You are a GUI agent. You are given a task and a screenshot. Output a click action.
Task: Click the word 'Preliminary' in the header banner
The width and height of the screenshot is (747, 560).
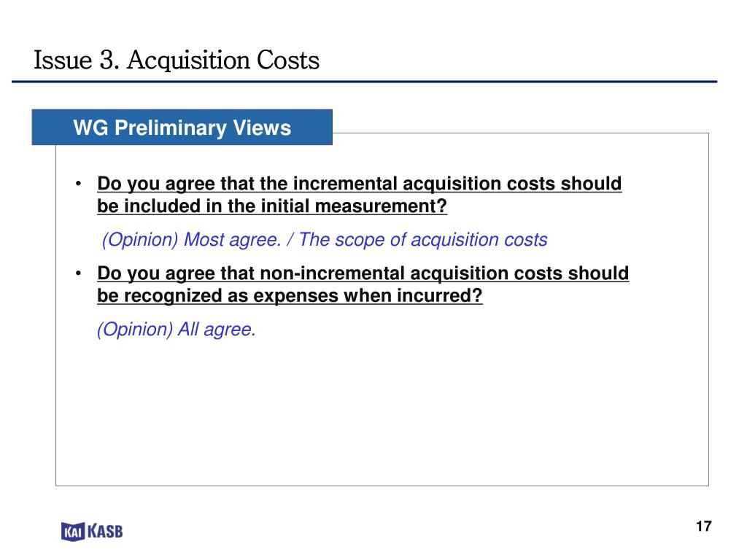pyautogui.click(x=171, y=128)
